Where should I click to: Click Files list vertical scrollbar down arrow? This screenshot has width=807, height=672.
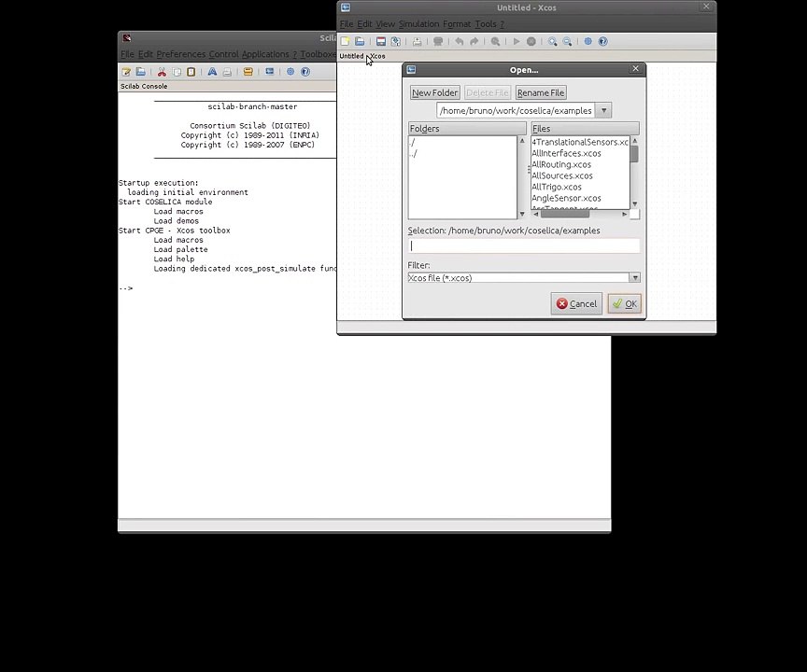tap(634, 204)
